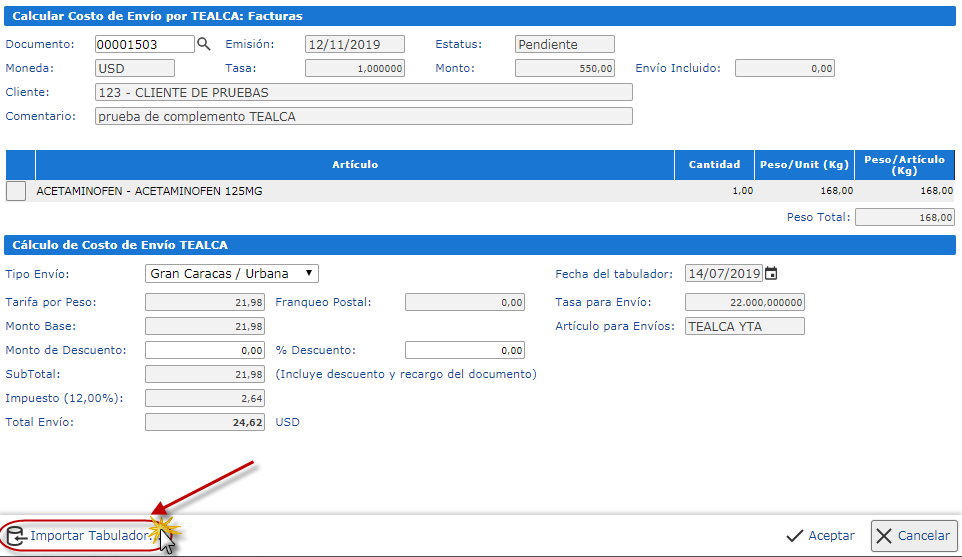The image size is (962, 557).
Task: Click the Monto de Descuento input
Action: (x=205, y=351)
